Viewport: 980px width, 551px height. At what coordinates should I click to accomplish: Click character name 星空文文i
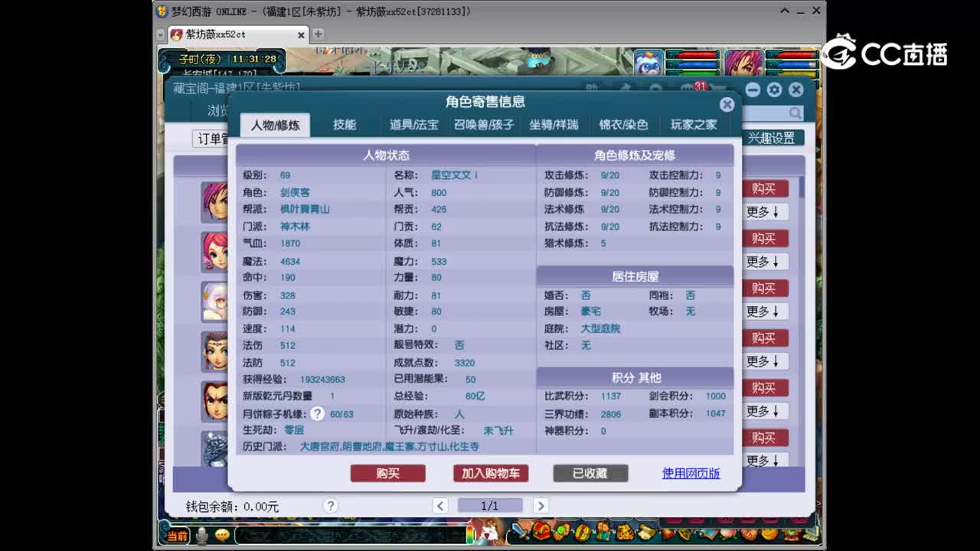(x=454, y=175)
